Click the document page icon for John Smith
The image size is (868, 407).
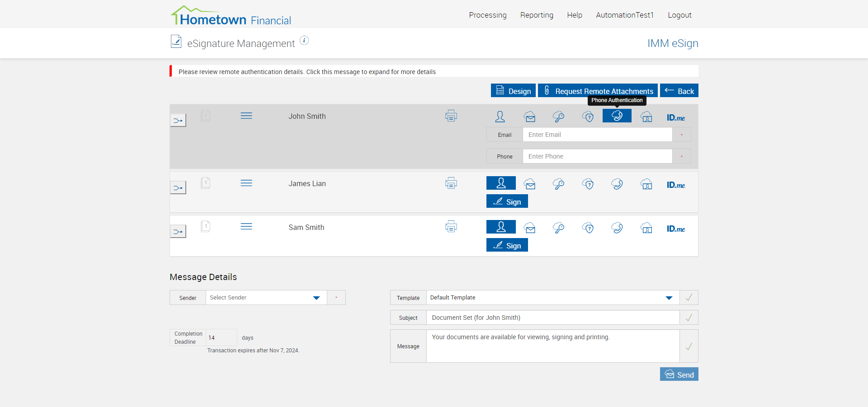click(x=206, y=116)
